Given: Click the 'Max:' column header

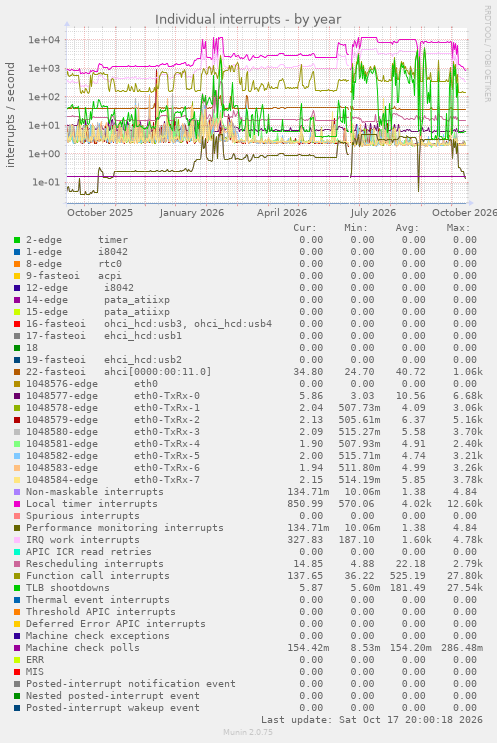Looking at the screenshot, I should pyautogui.click(x=458, y=228).
